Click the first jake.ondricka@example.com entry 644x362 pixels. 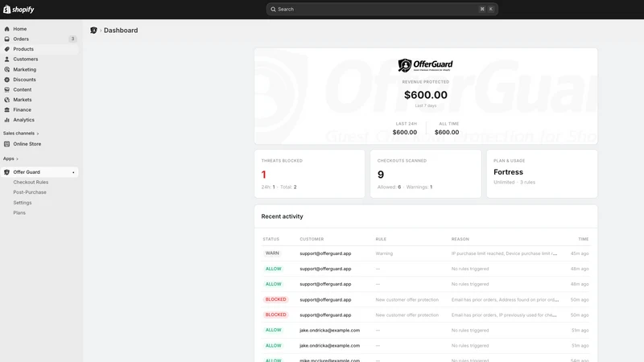(x=329, y=331)
